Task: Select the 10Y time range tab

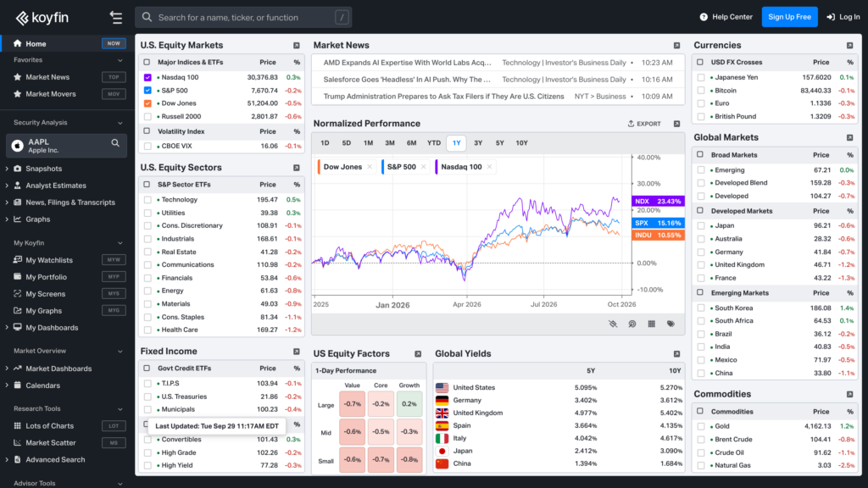Action: [x=522, y=143]
